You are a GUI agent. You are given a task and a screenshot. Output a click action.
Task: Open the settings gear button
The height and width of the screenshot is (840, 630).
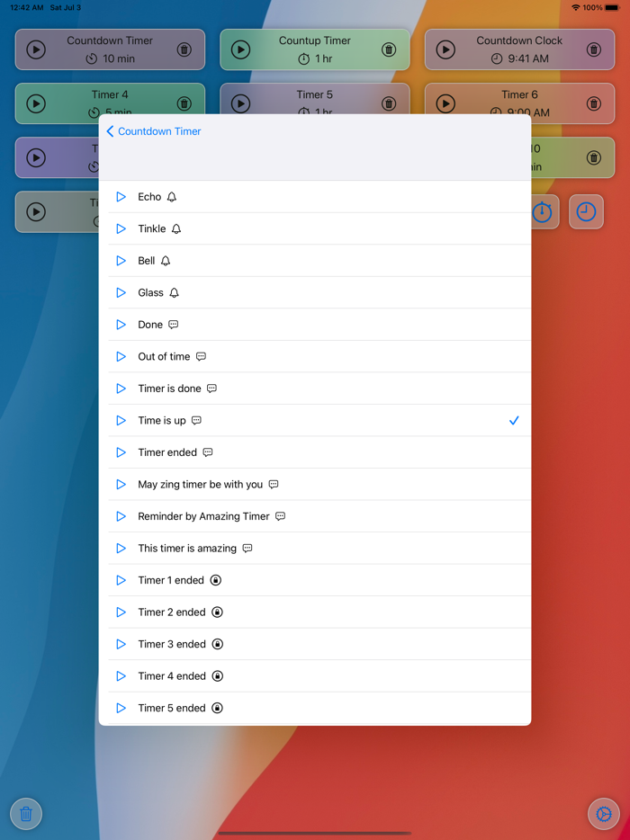coord(604,814)
